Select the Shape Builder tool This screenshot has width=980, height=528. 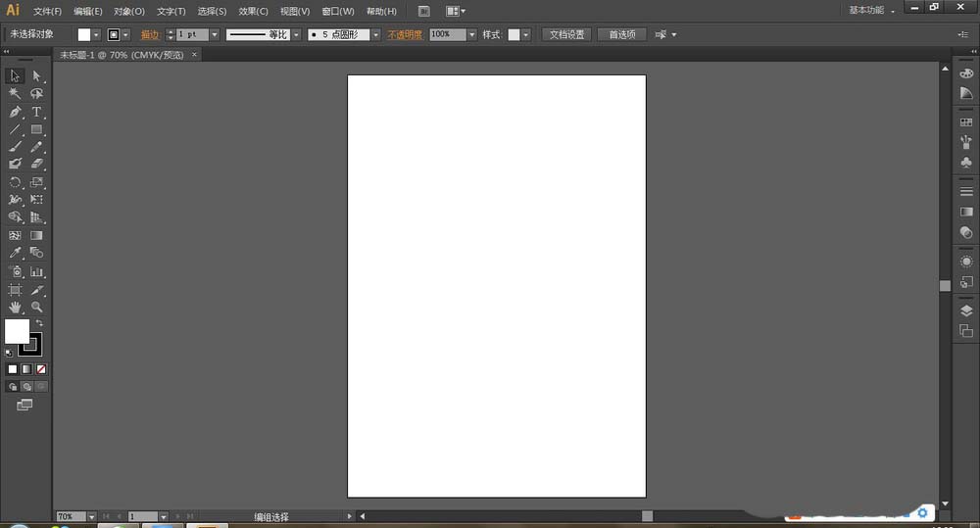click(x=15, y=216)
